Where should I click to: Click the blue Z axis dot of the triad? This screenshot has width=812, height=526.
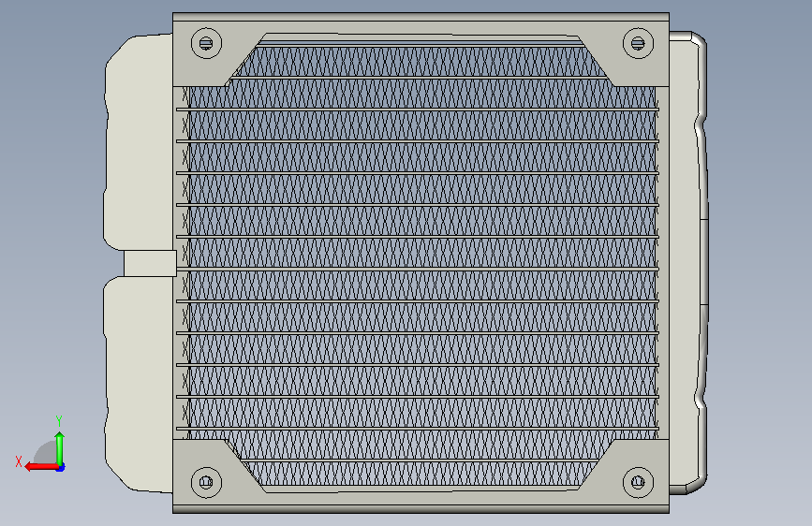(x=61, y=468)
